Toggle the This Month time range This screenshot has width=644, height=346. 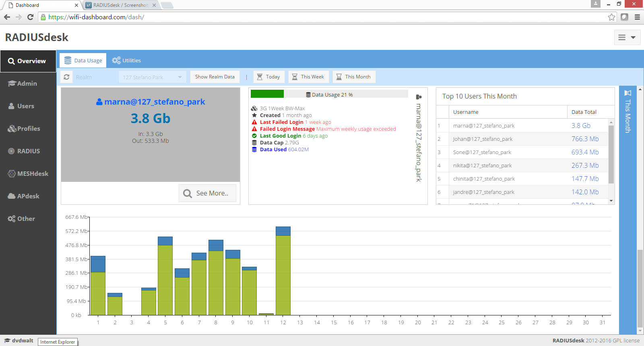pyautogui.click(x=354, y=77)
